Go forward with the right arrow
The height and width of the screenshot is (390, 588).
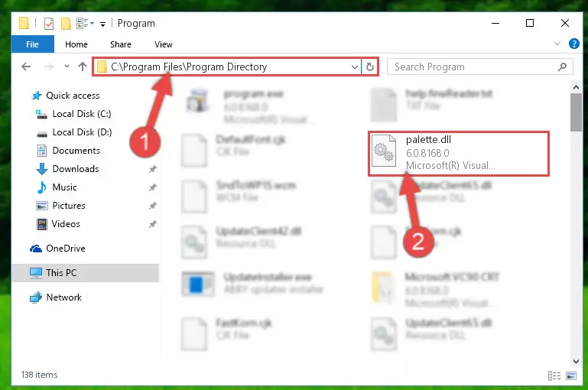[49, 67]
